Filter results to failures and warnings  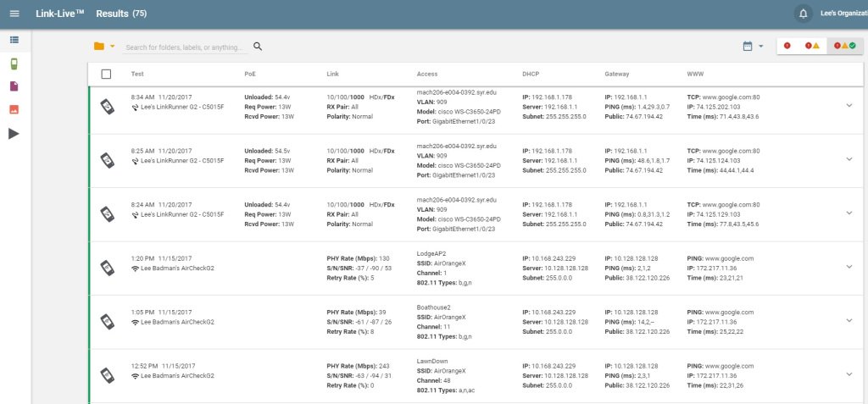click(x=812, y=47)
